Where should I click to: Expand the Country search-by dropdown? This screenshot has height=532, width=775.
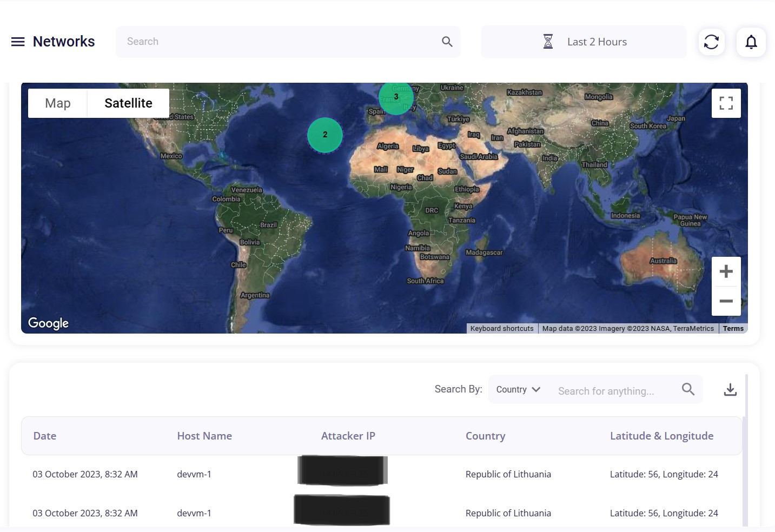[518, 389]
